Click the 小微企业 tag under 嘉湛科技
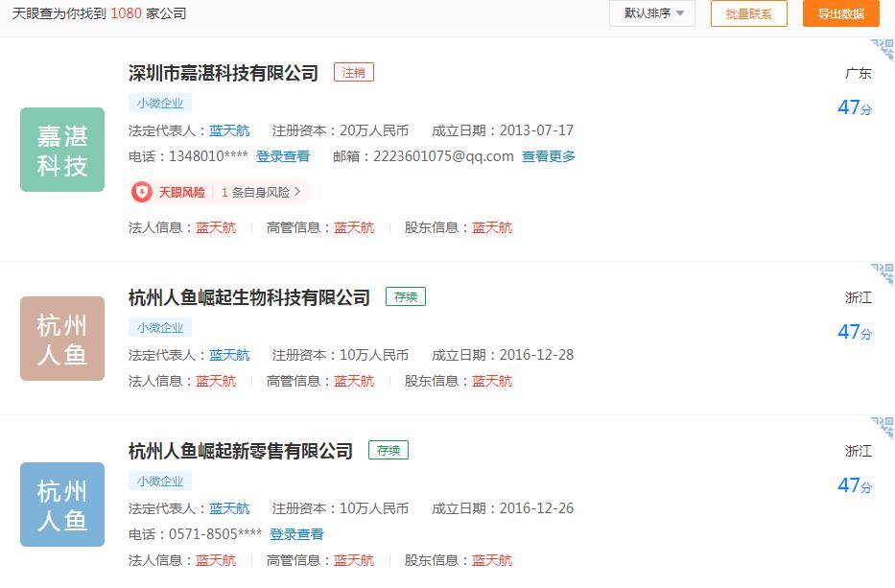This screenshot has height=588, width=895. click(160, 104)
